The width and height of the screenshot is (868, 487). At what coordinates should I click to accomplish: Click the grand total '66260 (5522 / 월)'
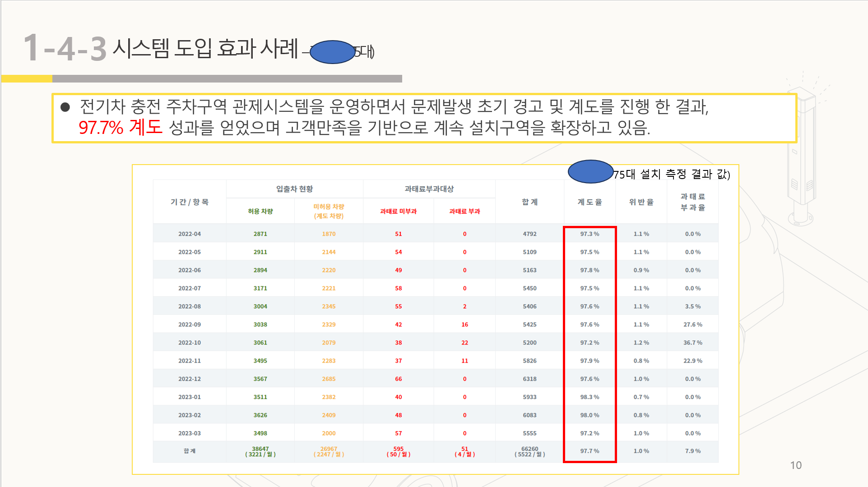point(530,451)
